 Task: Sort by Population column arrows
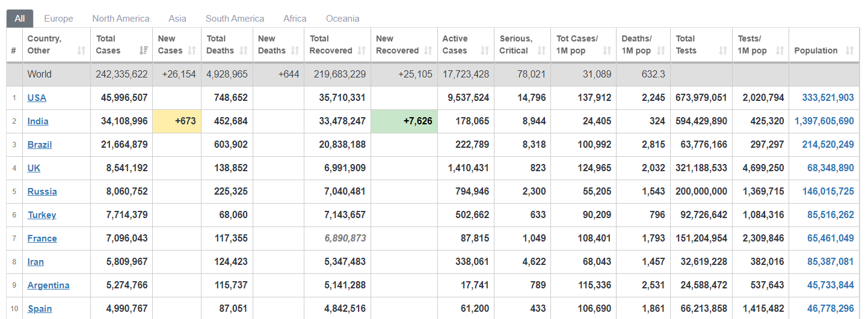tap(849, 51)
